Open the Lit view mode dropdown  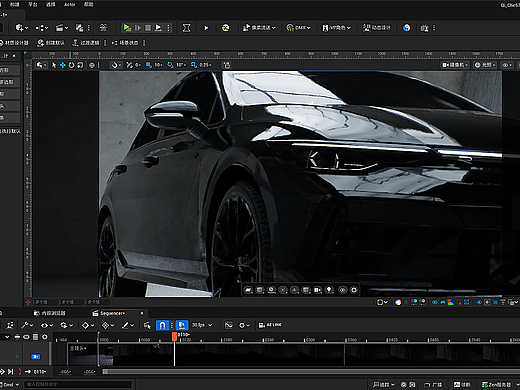[x=485, y=65]
